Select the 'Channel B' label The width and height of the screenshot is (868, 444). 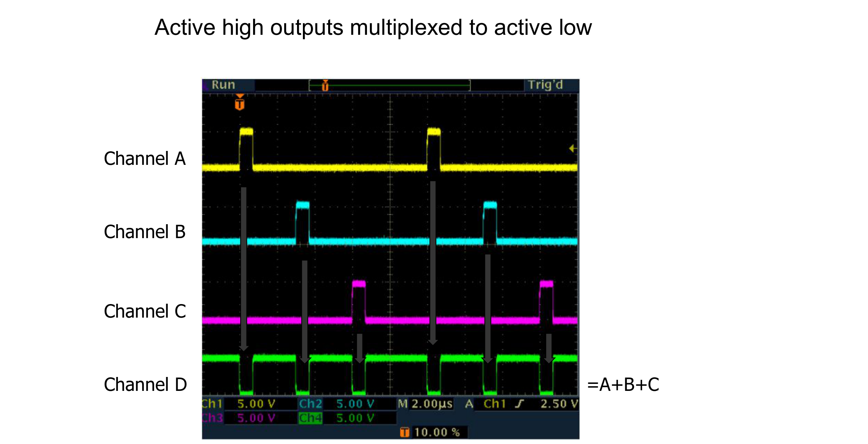click(x=145, y=232)
